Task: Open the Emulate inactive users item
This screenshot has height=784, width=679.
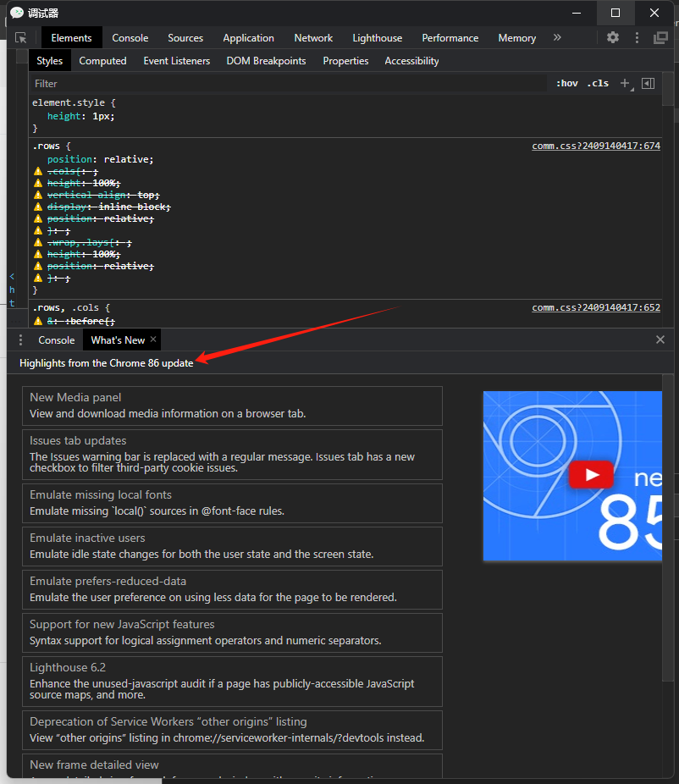Action: [233, 546]
